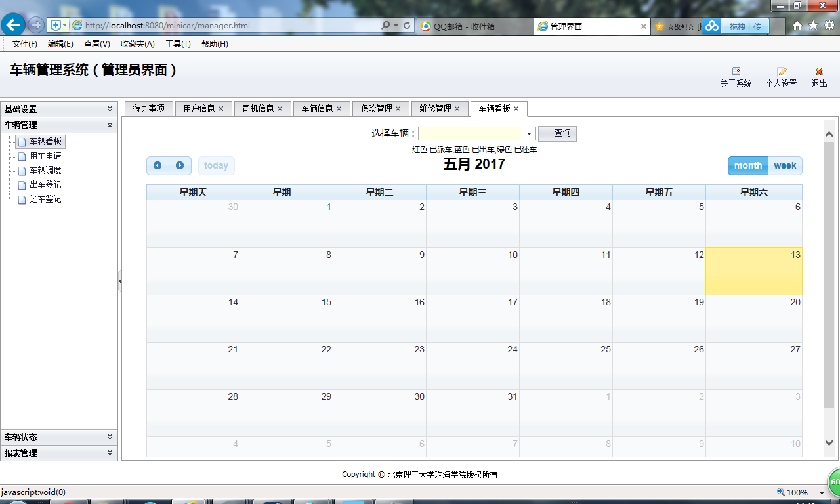
Task: Open the 个人设置 (Personal Settings) icon
Action: point(781,73)
